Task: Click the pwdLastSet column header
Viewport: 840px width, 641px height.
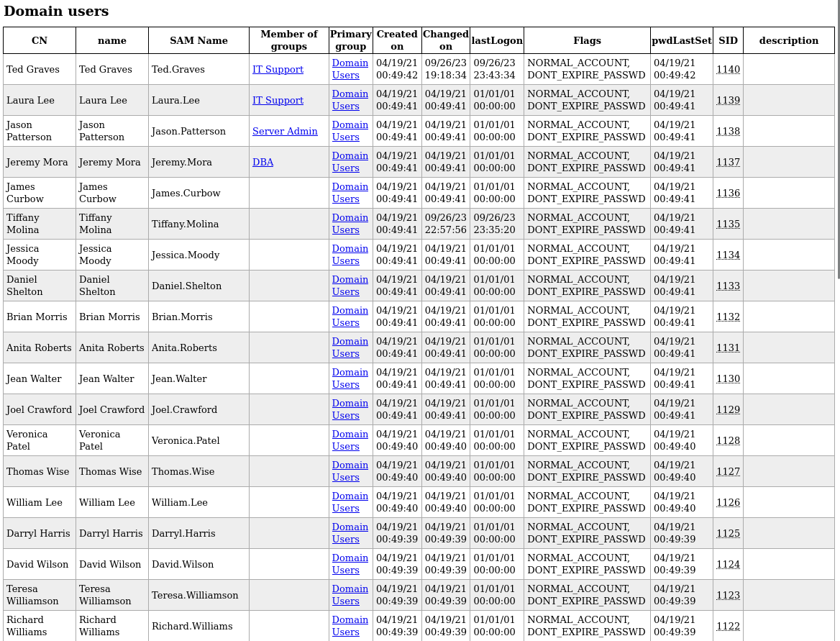Action: (x=682, y=40)
